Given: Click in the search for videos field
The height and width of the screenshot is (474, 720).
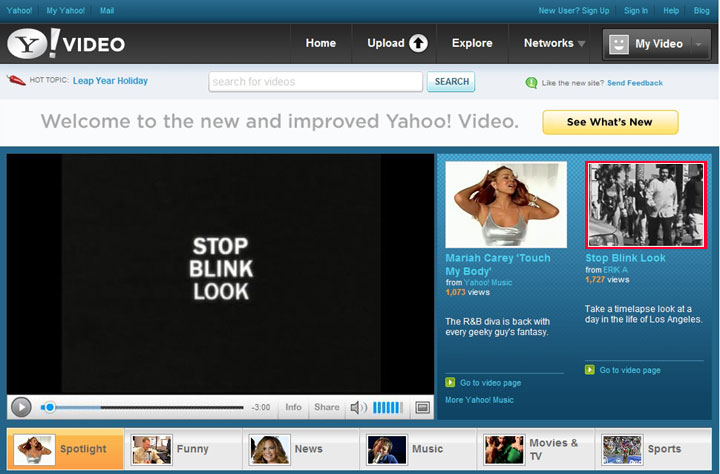Looking at the screenshot, I should [315, 82].
